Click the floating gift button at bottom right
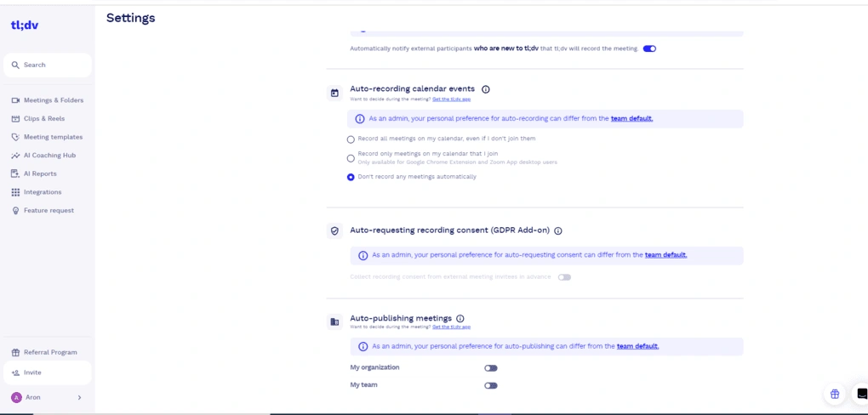Screen dimensions: 868x415 coord(835,394)
